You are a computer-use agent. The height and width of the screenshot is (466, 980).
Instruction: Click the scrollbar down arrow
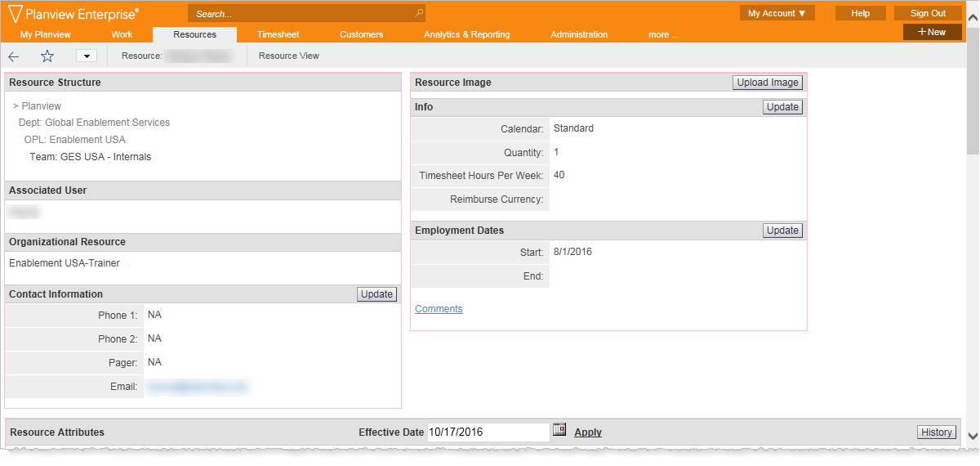click(973, 436)
